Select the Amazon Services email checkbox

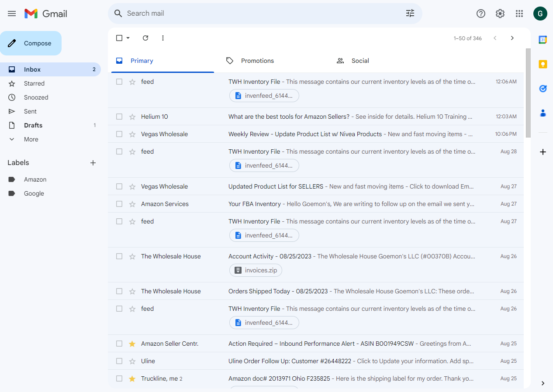coord(119,204)
